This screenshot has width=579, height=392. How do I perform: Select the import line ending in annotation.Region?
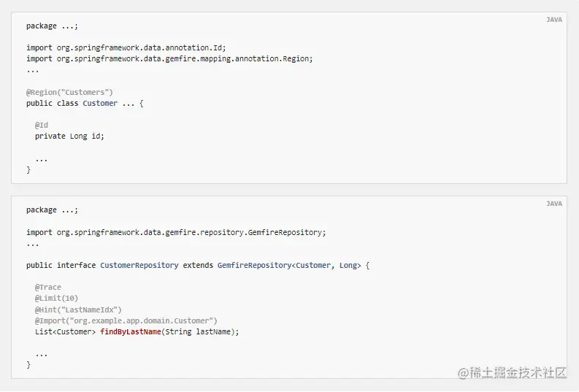pos(169,58)
